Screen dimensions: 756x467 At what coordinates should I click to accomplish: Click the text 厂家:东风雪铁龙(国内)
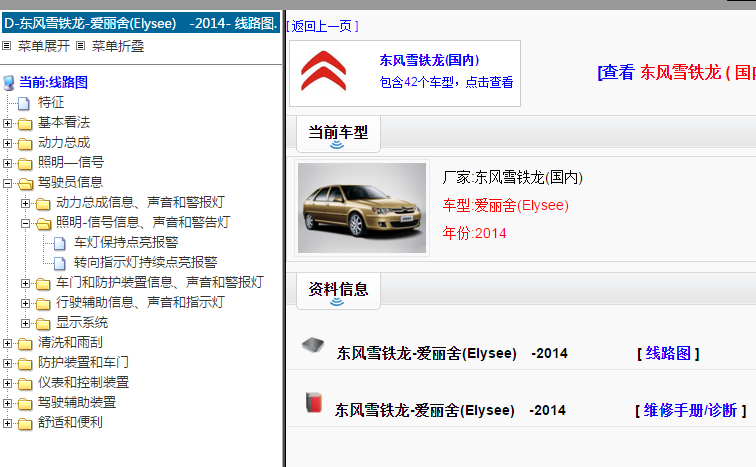pos(513,177)
